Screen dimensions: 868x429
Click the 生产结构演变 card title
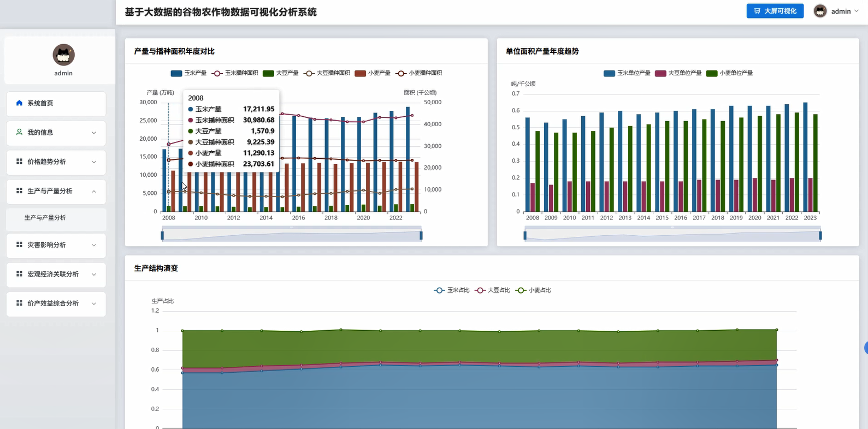pos(156,269)
